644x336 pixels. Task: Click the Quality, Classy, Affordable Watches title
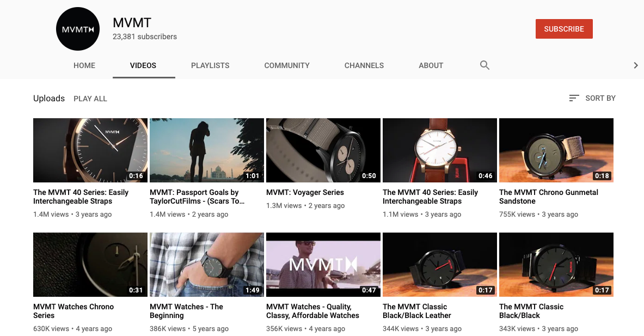312,311
